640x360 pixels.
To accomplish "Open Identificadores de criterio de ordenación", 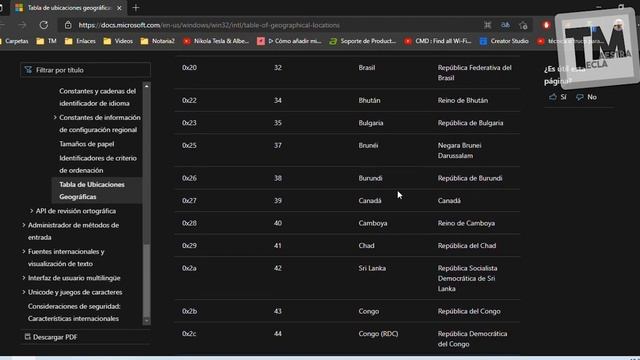I will (98, 164).
